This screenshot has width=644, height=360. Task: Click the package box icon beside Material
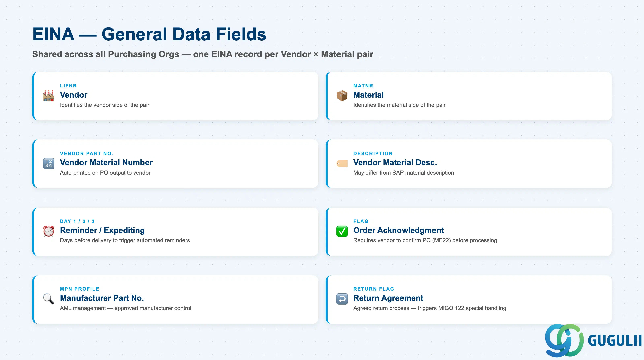(342, 96)
